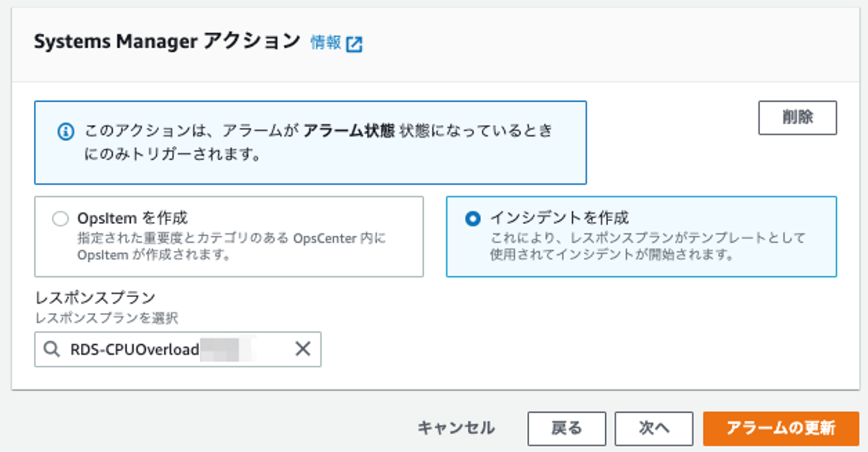Click キャンセル to cancel
This screenshot has width=868, height=452.
click(456, 428)
